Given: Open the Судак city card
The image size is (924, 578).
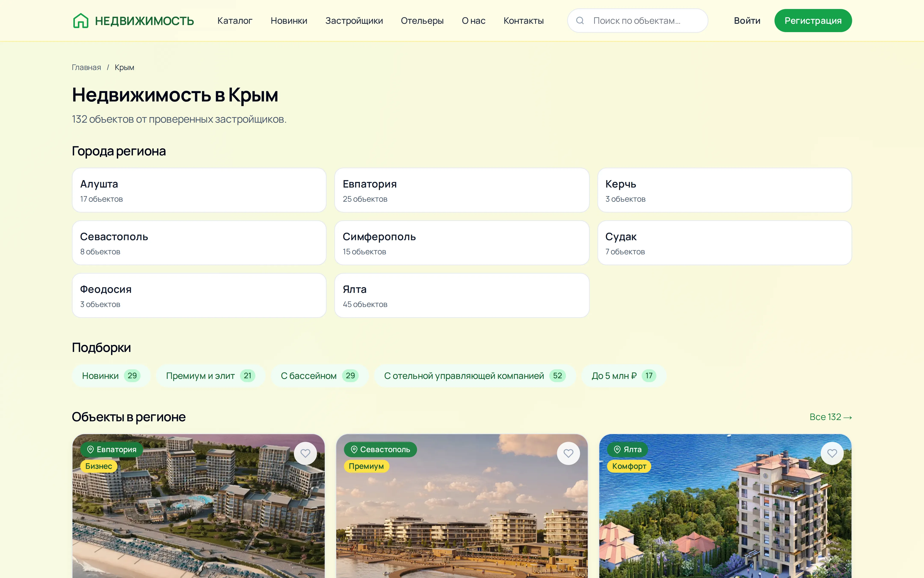Looking at the screenshot, I should coord(724,243).
